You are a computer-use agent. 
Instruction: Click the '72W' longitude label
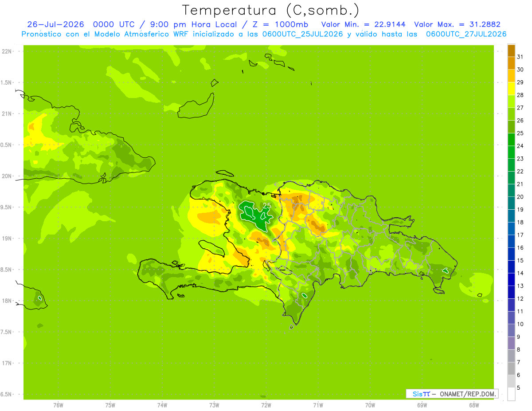(x=266, y=405)
